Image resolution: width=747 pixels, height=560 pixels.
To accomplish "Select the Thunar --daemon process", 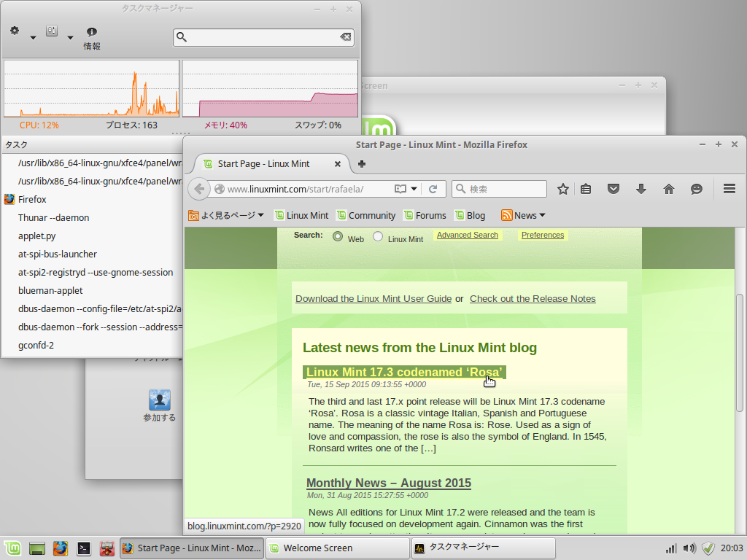I will point(93,217).
